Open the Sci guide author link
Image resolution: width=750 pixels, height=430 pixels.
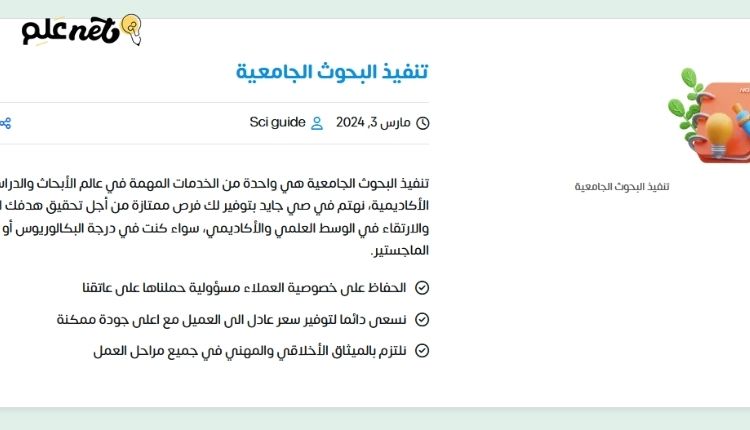[x=277, y=123]
